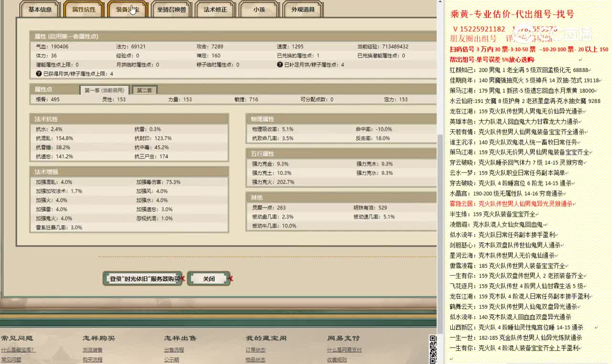This screenshot has width=612, height=364.
Task: Select 当前经验: 713489432 text
Action: [x=383, y=47]
